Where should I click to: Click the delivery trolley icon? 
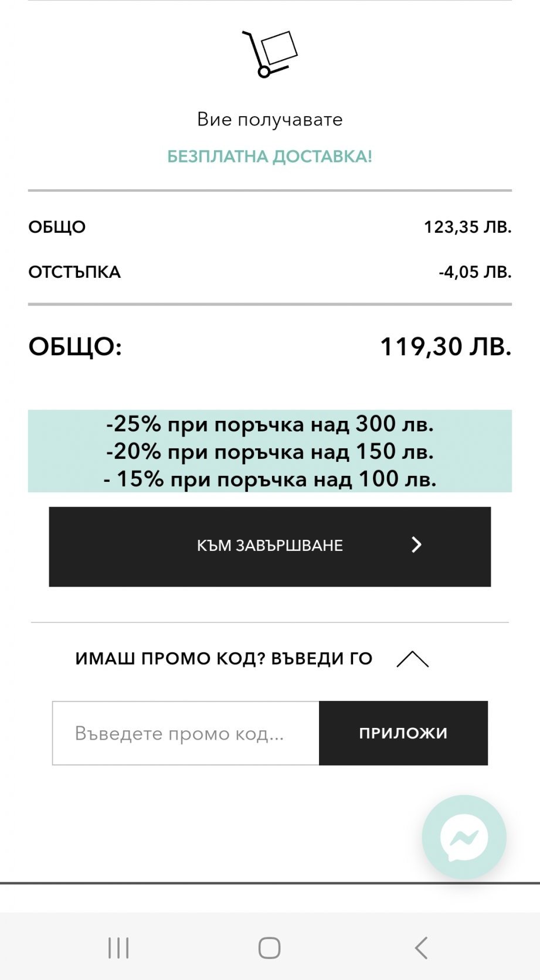coord(270,54)
